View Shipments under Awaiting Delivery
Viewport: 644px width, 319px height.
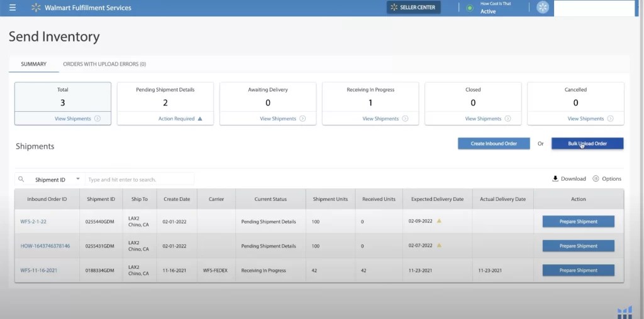click(278, 119)
